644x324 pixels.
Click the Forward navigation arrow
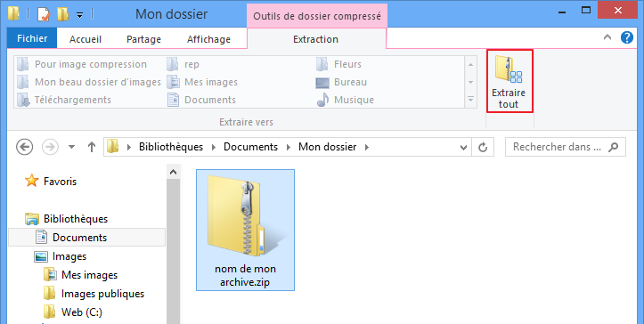tap(50, 147)
